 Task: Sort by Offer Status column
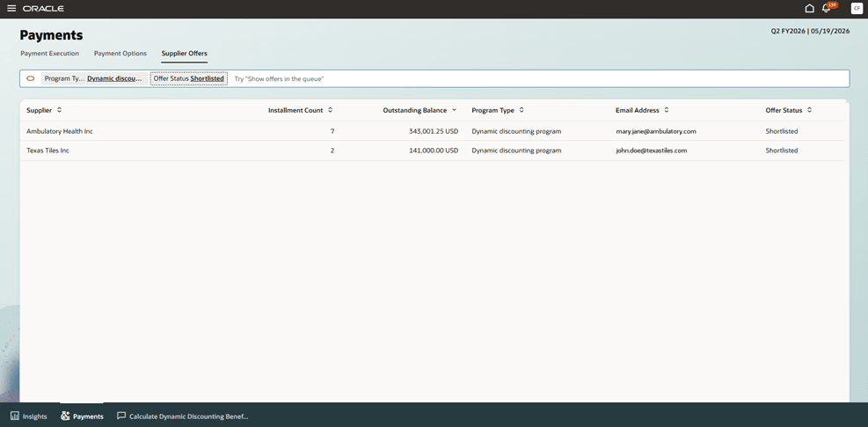[809, 110]
